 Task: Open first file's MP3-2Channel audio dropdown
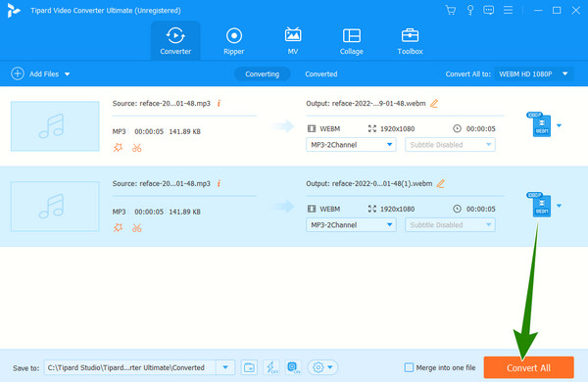coord(351,145)
